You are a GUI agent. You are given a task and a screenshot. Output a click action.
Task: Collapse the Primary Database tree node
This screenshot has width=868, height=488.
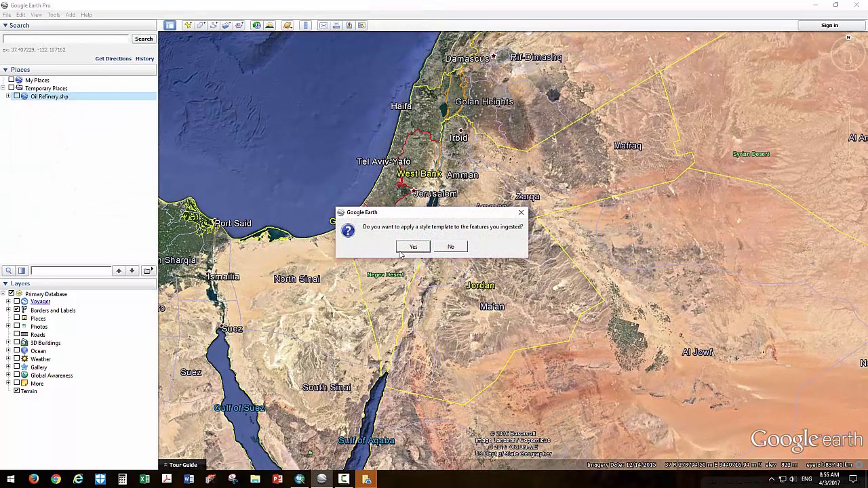(x=3, y=293)
